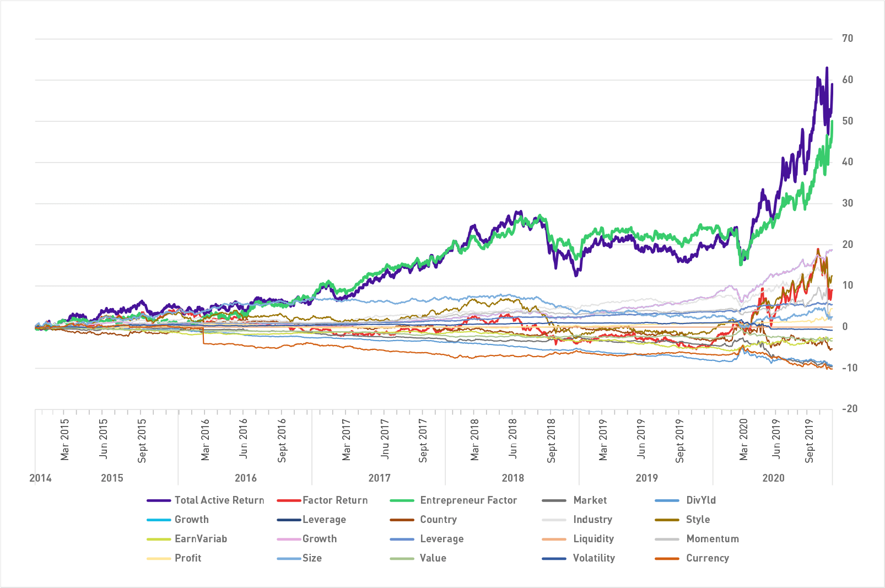This screenshot has width=885, height=588.
Task: Click the Style legend label
Action: pyautogui.click(x=698, y=520)
